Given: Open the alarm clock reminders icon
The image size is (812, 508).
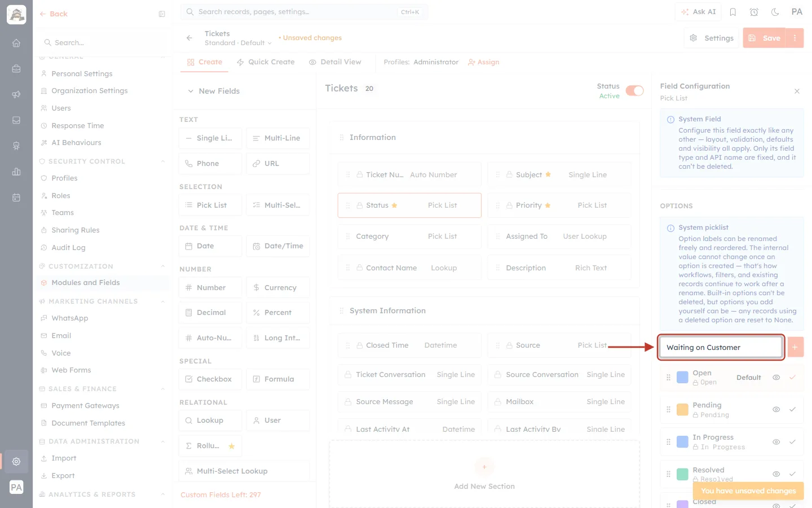Looking at the screenshot, I should 754,12.
